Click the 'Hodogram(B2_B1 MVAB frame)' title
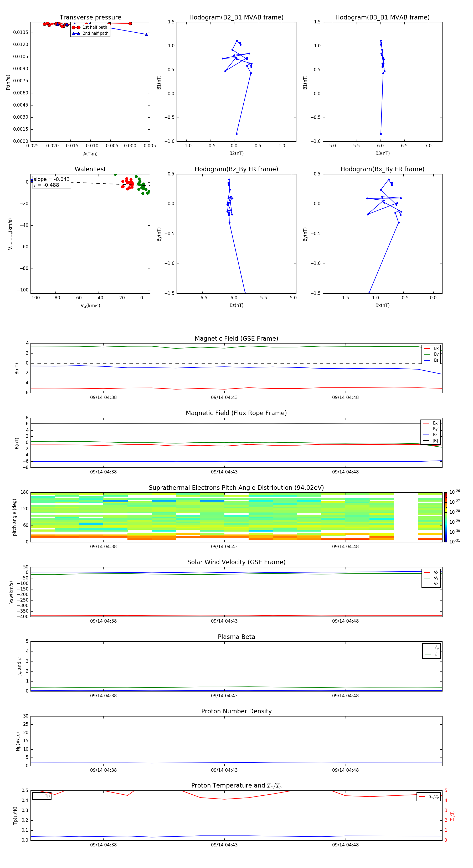Image resolution: width=473 pixels, height=868 pixels. (236, 18)
